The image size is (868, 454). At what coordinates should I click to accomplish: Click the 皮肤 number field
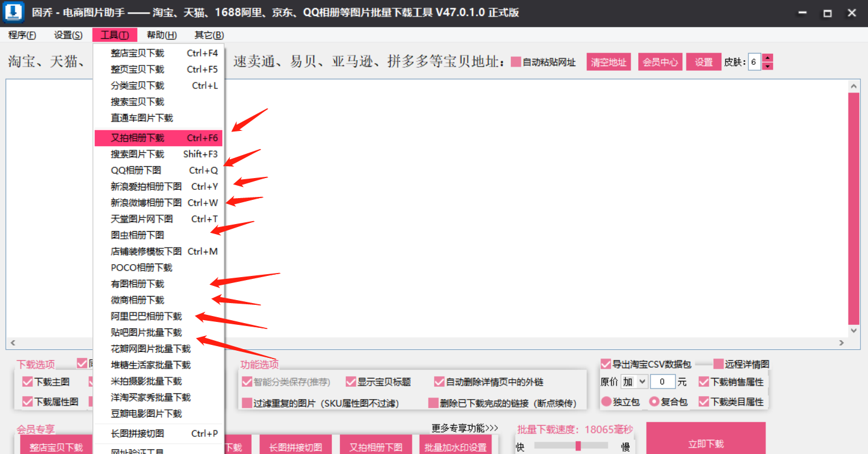pos(754,62)
